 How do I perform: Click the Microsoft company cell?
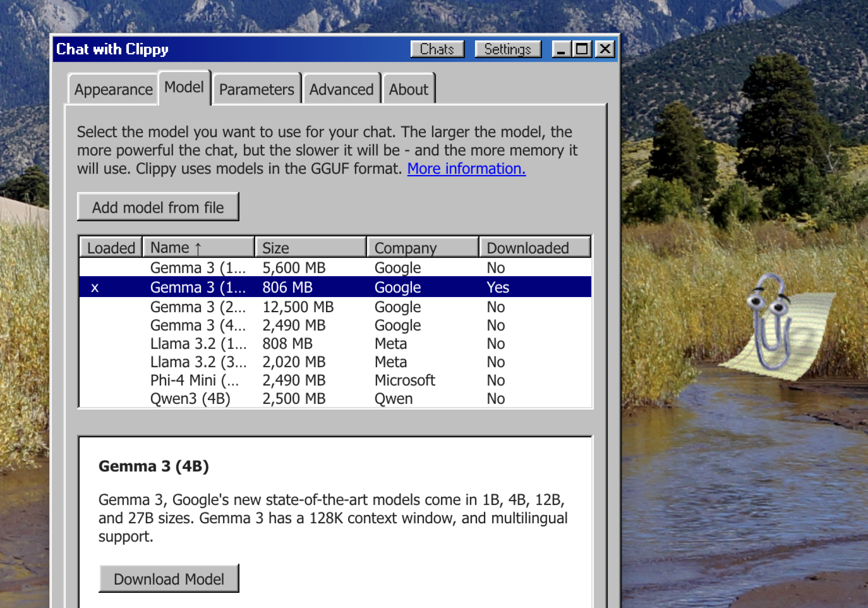point(404,380)
